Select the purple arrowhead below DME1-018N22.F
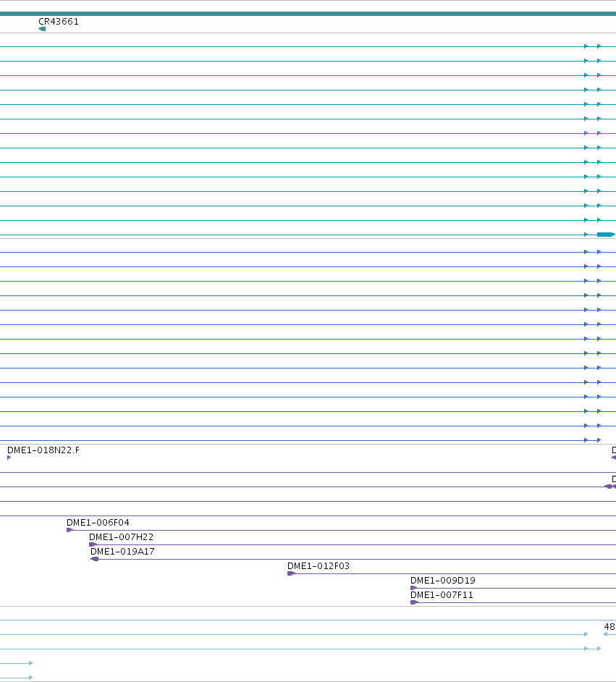Viewport: 616px width, 682px height. point(9,458)
